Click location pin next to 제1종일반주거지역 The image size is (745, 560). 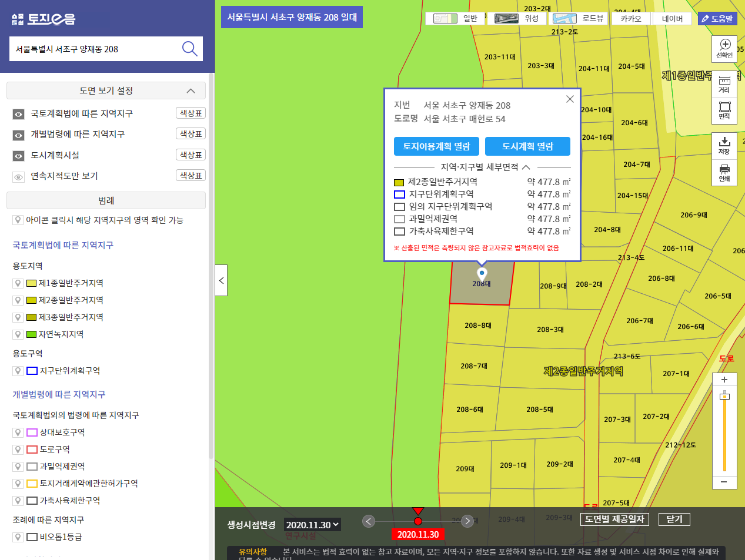coord(18,283)
